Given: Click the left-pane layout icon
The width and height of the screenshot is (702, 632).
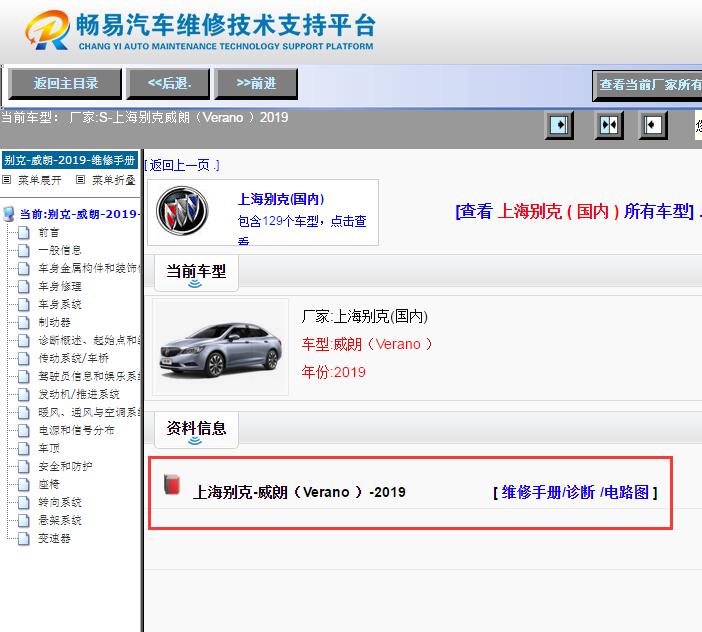Looking at the screenshot, I should point(559,125).
